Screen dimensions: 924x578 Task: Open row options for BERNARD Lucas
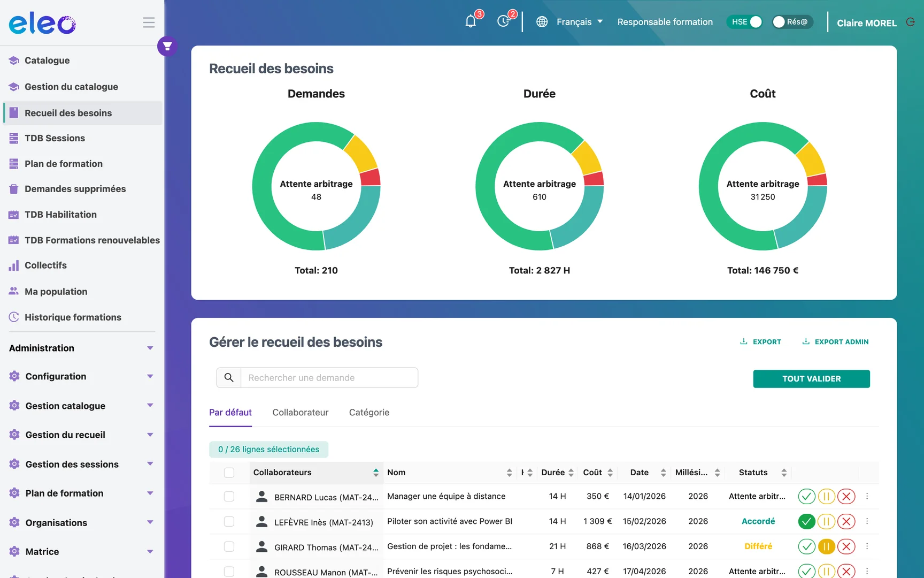pyautogui.click(x=867, y=496)
